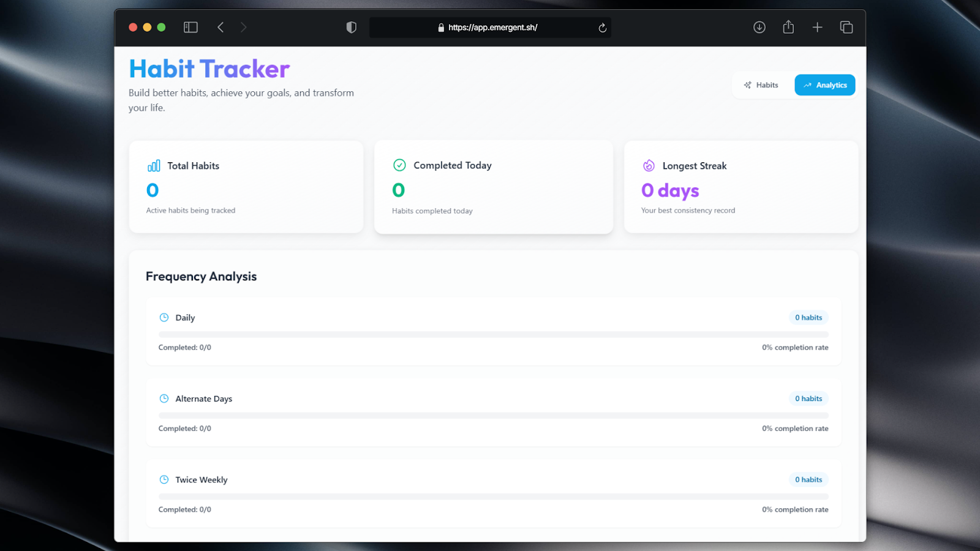Click 'Completed: 0/0' under Daily
This screenshot has width=980, height=551.
tap(185, 348)
